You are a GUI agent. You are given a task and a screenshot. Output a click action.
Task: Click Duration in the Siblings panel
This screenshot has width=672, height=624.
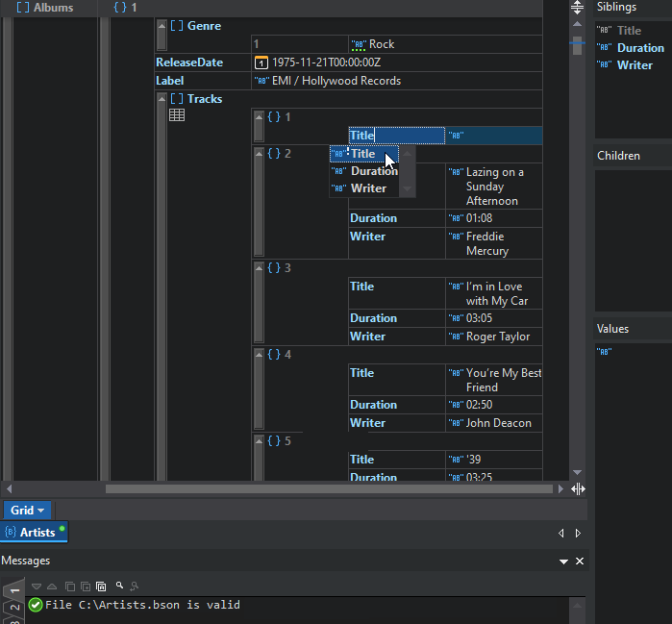[640, 48]
